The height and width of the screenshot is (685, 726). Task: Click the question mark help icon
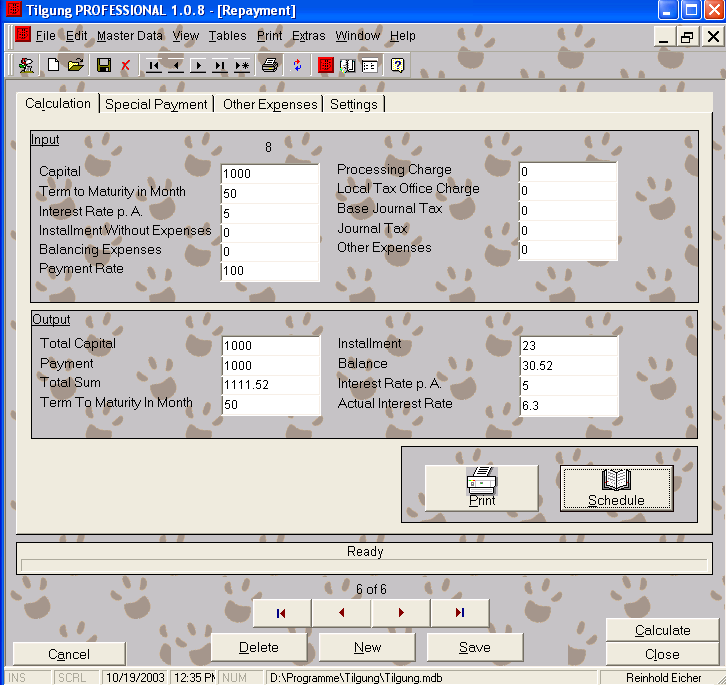pos(397,66)
